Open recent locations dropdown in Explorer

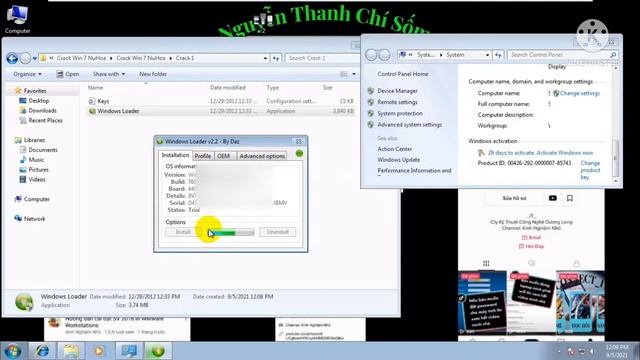coord(35,58)
